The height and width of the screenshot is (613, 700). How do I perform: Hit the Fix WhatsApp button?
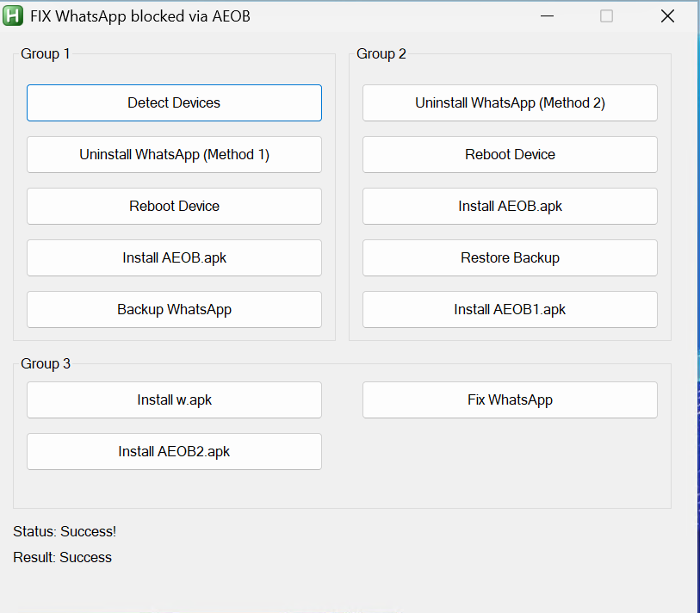pyautogui.click(x=510, y=399)
